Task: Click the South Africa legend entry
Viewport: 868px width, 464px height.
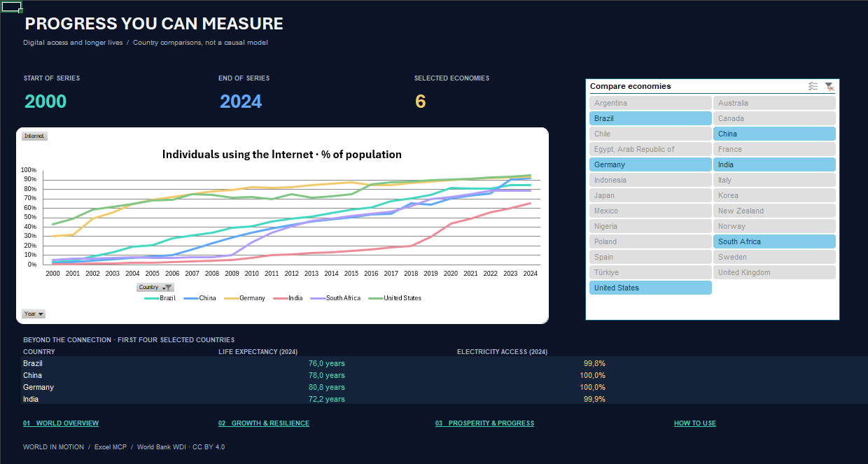Action: [x=335, y=298]
